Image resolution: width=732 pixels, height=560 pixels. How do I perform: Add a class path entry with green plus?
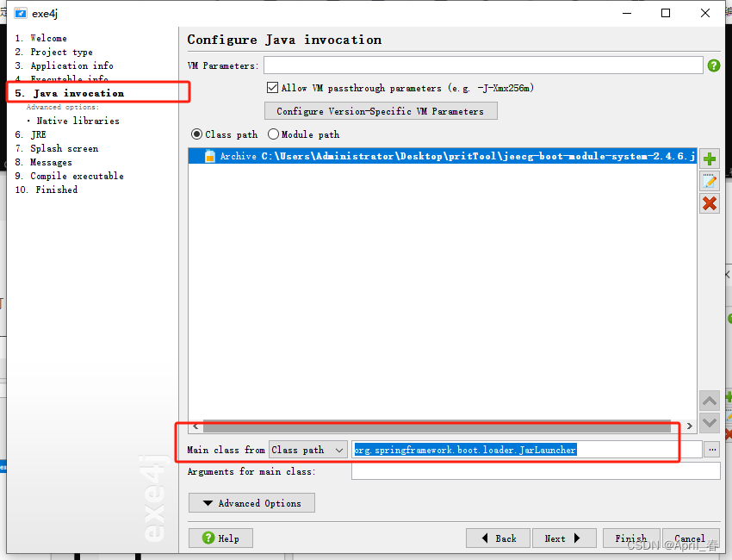click(710, 159)
